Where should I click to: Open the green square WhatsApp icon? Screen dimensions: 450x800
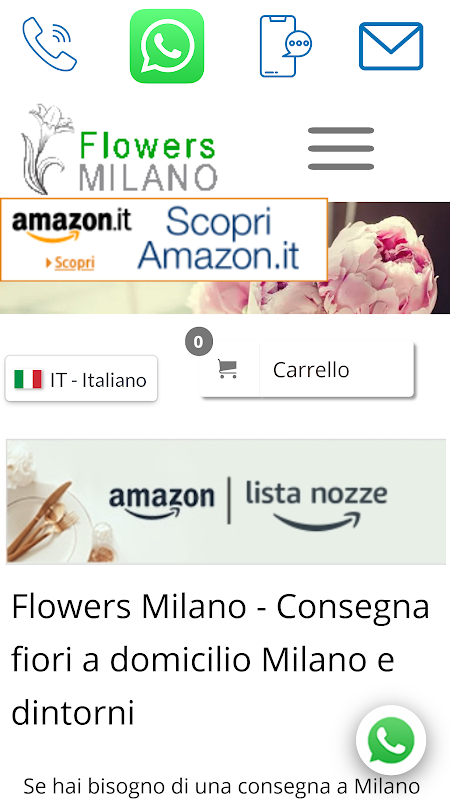[167, 46]
